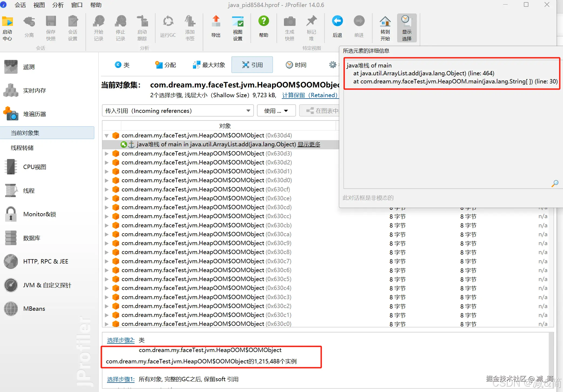Open the 堆遍历器 heap walker section
Image resolution: width=563 pixels, height=392 pixels.
click(34, 114)
